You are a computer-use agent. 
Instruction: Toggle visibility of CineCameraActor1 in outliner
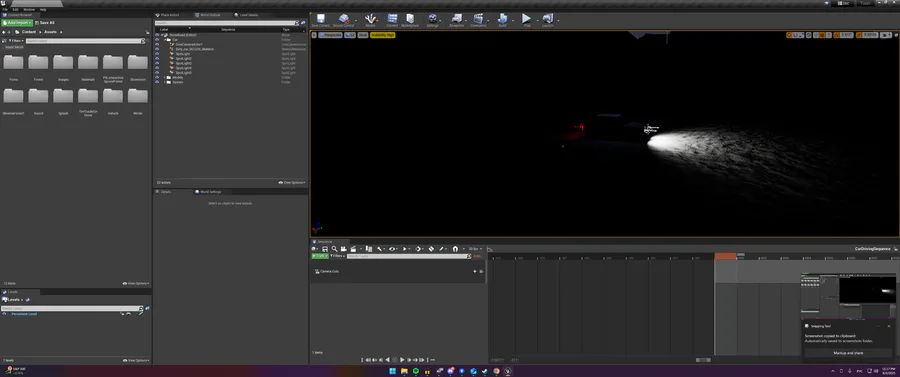pyautogui.click(x=157, y=44)
